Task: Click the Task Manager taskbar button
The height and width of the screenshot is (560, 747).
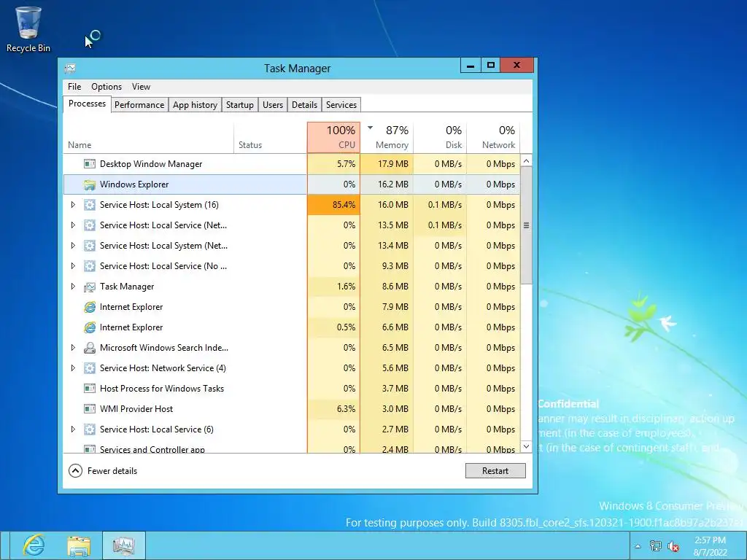Action: pos(124,545)
